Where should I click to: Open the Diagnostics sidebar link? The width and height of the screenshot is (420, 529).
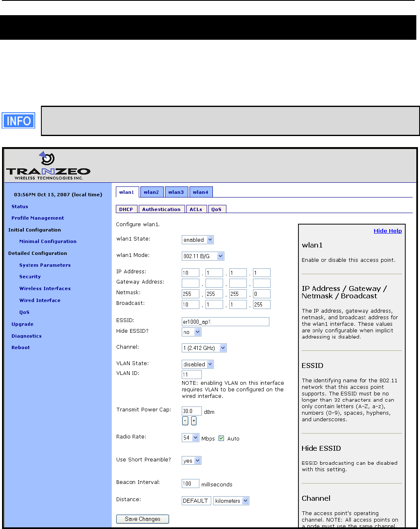point(27,336)
